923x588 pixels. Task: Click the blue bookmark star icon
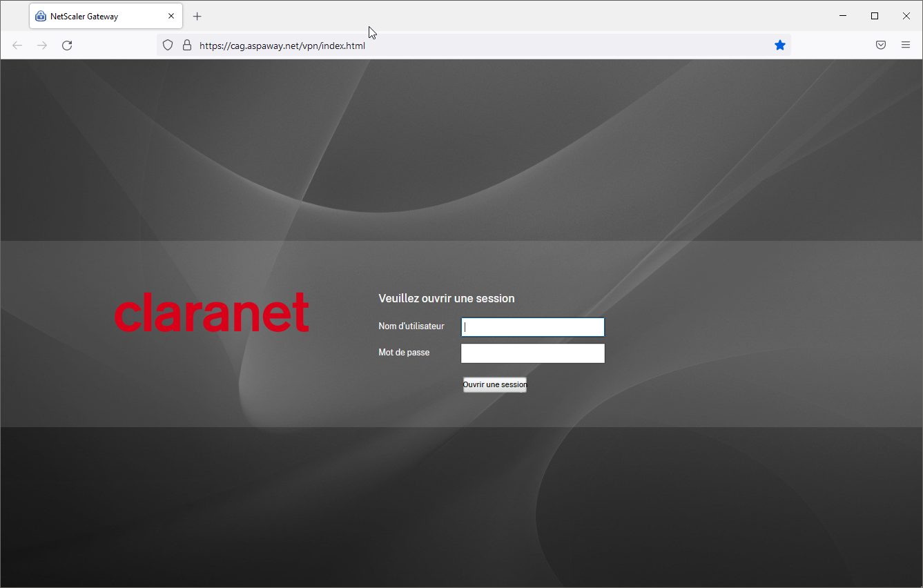[779, 46]
